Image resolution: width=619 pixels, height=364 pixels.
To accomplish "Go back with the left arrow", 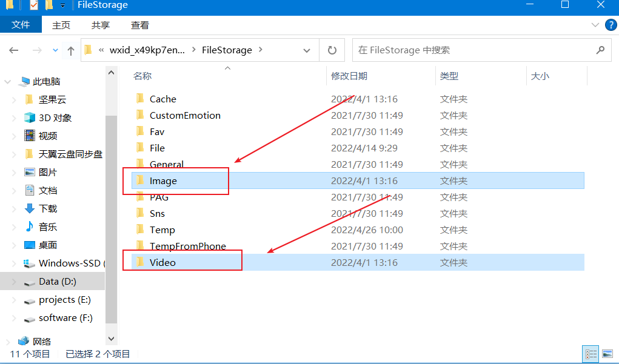I will tap(14, 50).
